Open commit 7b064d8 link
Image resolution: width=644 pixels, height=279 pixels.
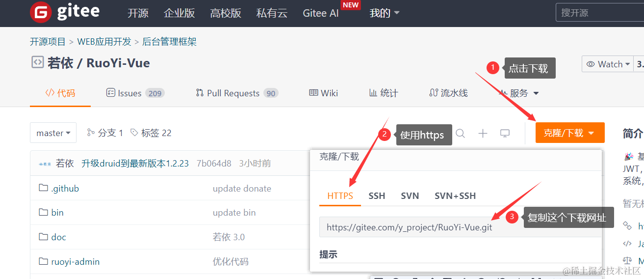tap(213, 164)
